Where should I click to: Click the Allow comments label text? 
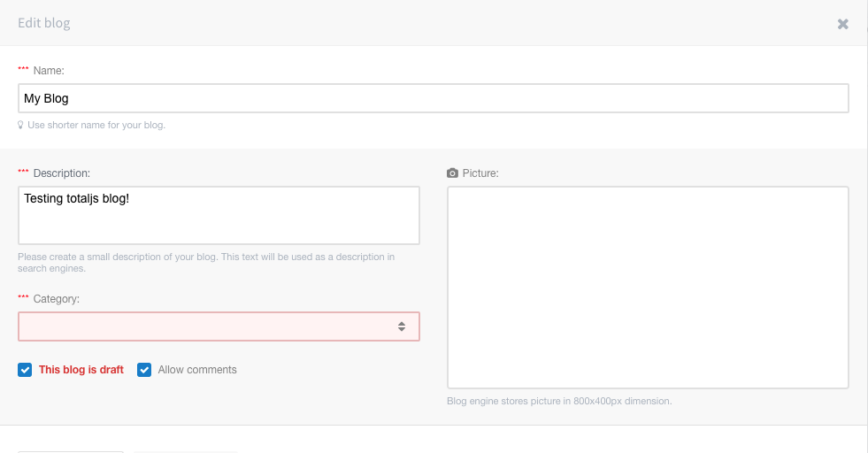tap(197, 370)
